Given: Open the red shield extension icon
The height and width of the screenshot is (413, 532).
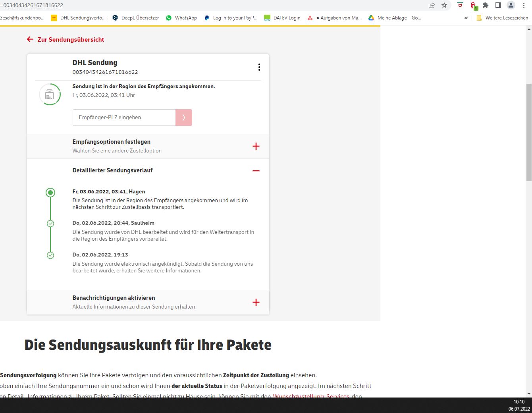Looking at the screenshot, I should tap(460, 5).
